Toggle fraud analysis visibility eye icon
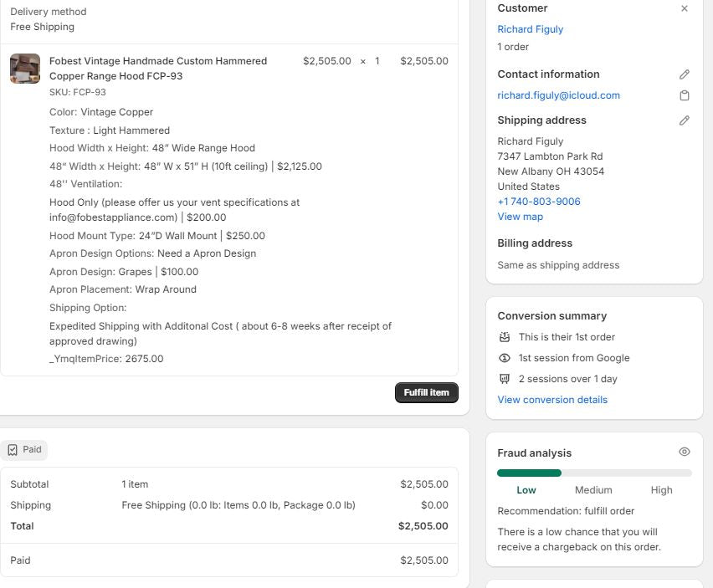 685,452
